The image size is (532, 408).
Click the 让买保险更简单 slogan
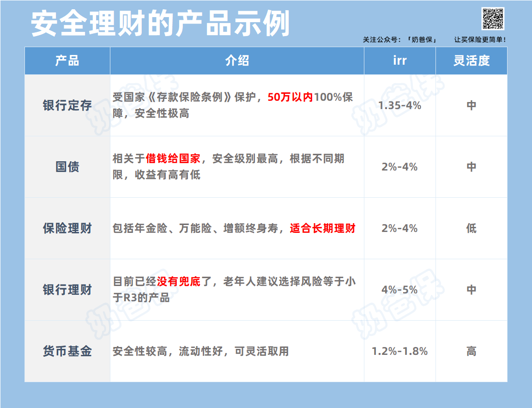[x=480, y=40]
